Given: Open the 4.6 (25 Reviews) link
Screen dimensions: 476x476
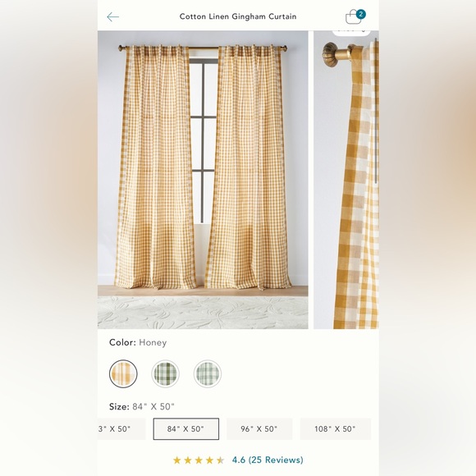Looking at the screenshot, I should pyautogui.click(x=268, y=460).
